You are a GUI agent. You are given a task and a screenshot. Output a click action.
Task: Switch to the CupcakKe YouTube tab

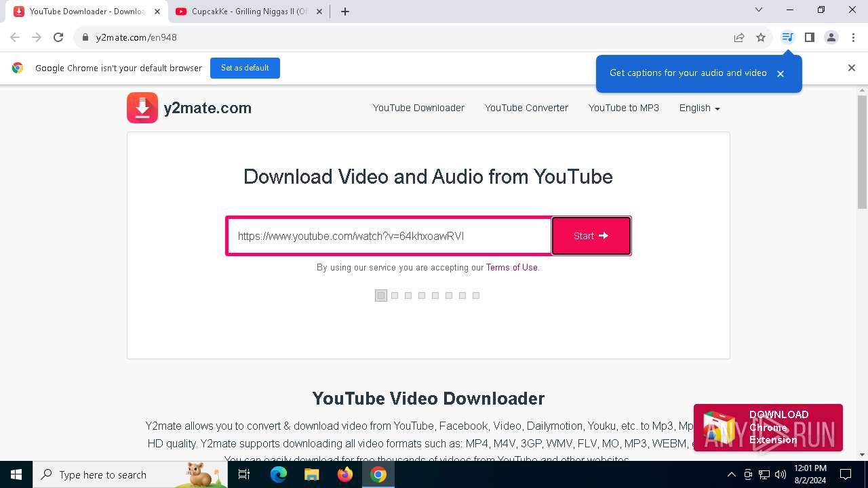click(249, 12)
